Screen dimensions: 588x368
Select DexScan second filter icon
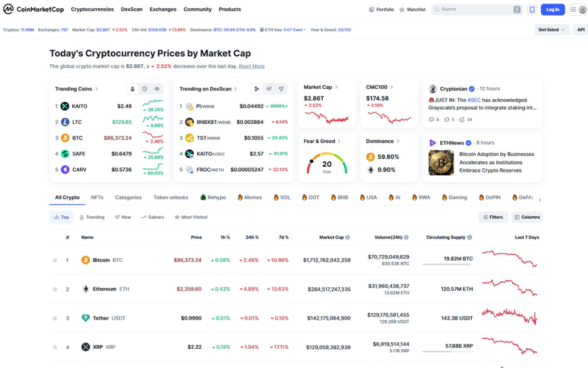269,89
